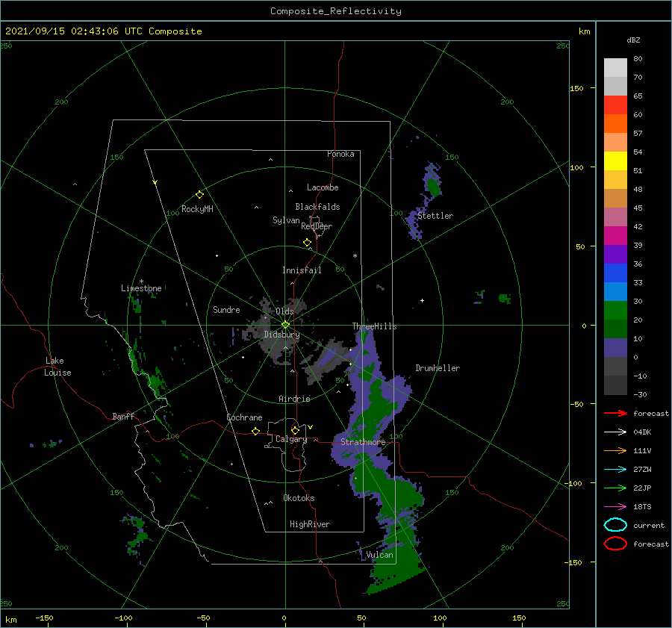672x628 pixels.
Task: Click yellow diamond marker above Calgary label
Action: click(x=295, y=430)
